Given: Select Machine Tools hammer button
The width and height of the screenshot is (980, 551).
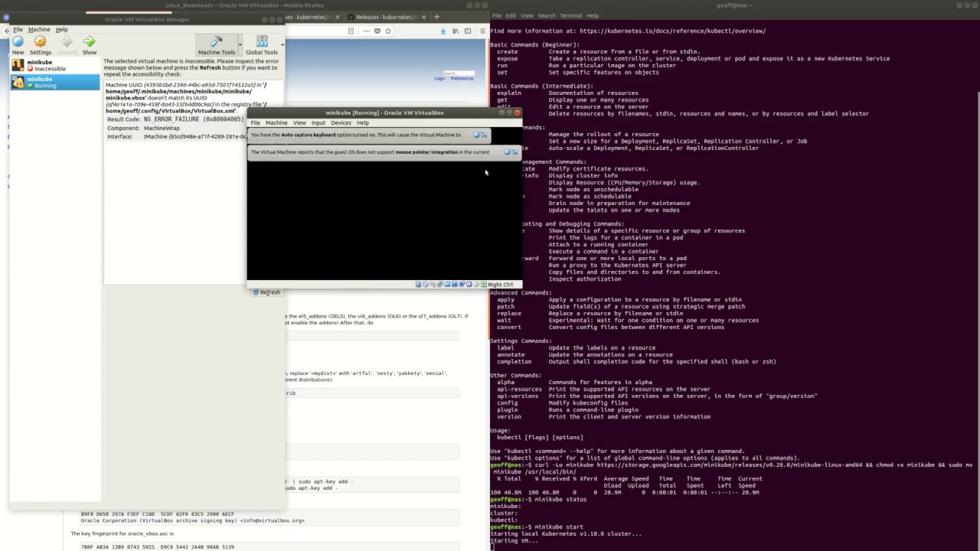Looking at the screenshot, I should (x=217, y=45).
